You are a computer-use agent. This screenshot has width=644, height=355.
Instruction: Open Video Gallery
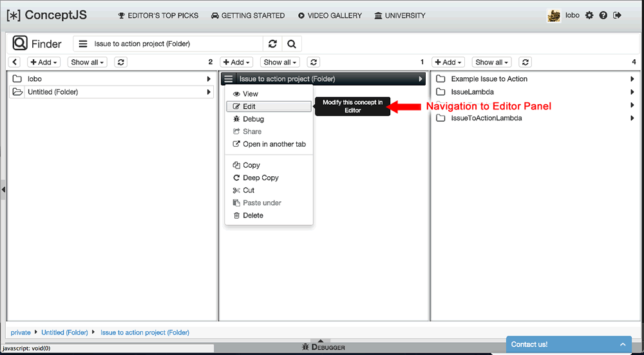(x=330, y=15)
